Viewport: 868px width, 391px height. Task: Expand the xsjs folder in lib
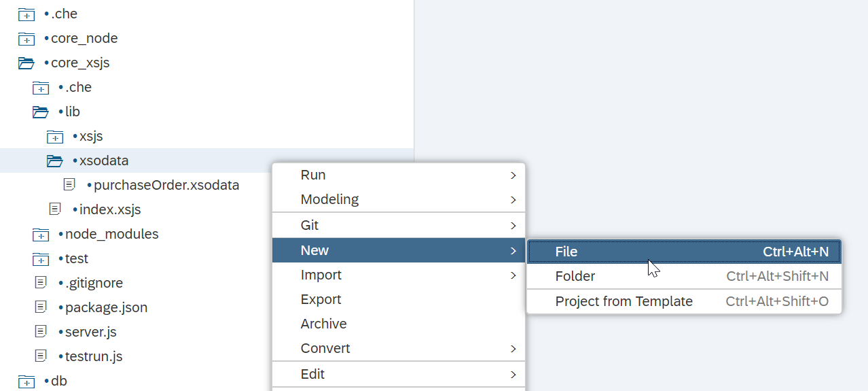(55, 137)
